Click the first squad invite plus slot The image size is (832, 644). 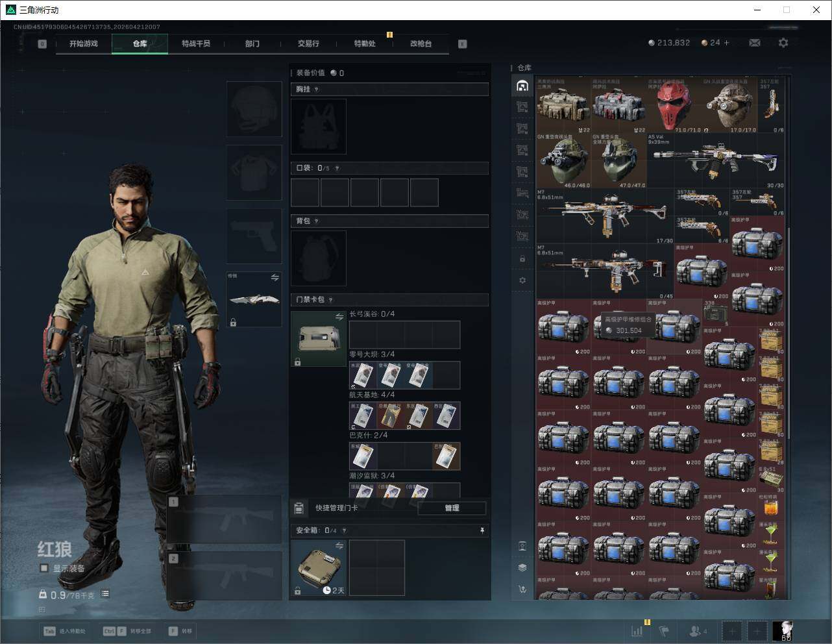tap(732, 630)
